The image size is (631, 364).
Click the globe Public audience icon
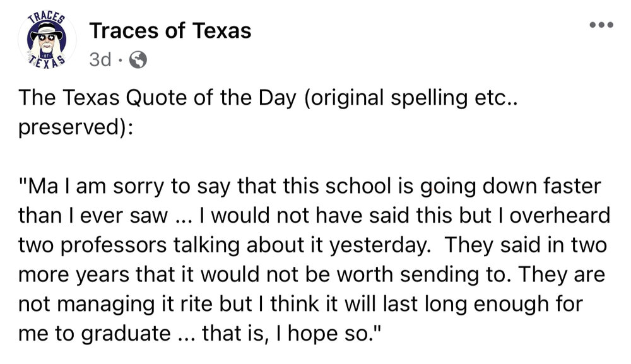(138, 60)
